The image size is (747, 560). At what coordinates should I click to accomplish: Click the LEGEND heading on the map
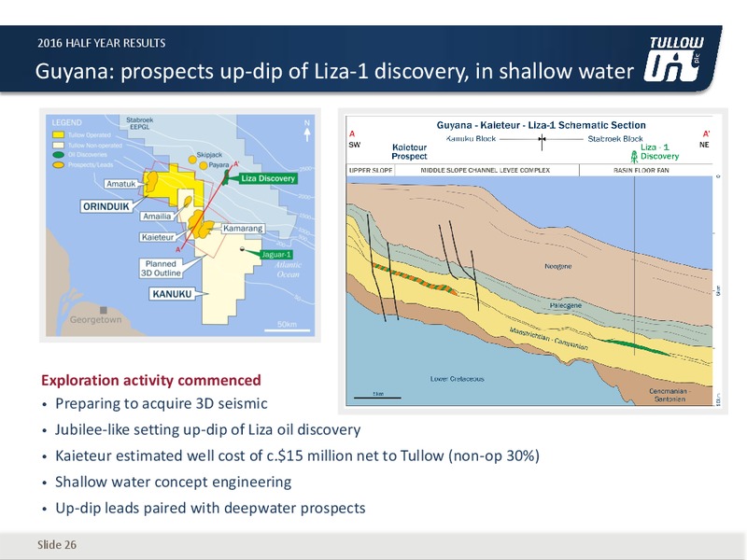click(66, 122)
